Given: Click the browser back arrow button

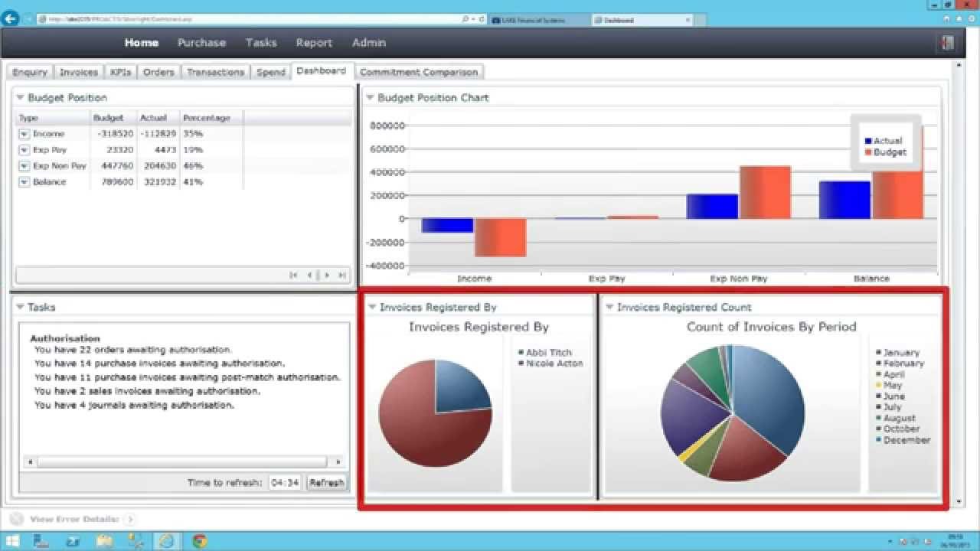Looking at the screenshot, I should point(11,19).
